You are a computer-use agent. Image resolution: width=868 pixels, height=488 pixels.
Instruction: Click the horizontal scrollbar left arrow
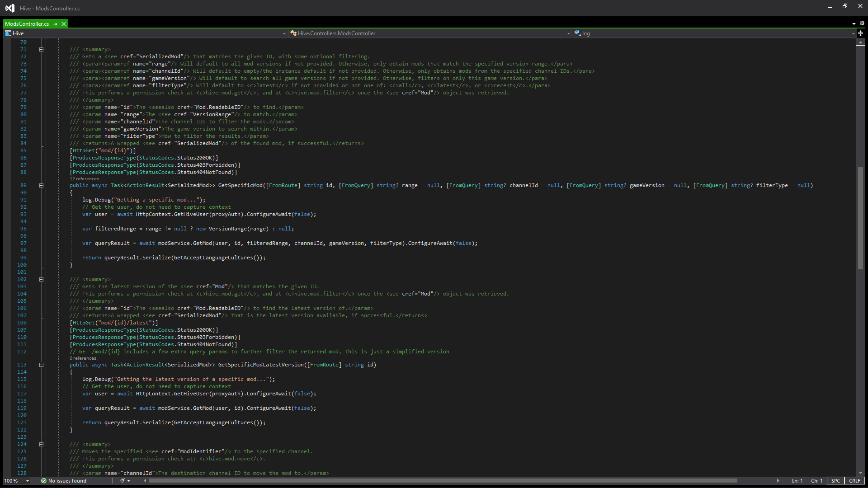point(145,481)
